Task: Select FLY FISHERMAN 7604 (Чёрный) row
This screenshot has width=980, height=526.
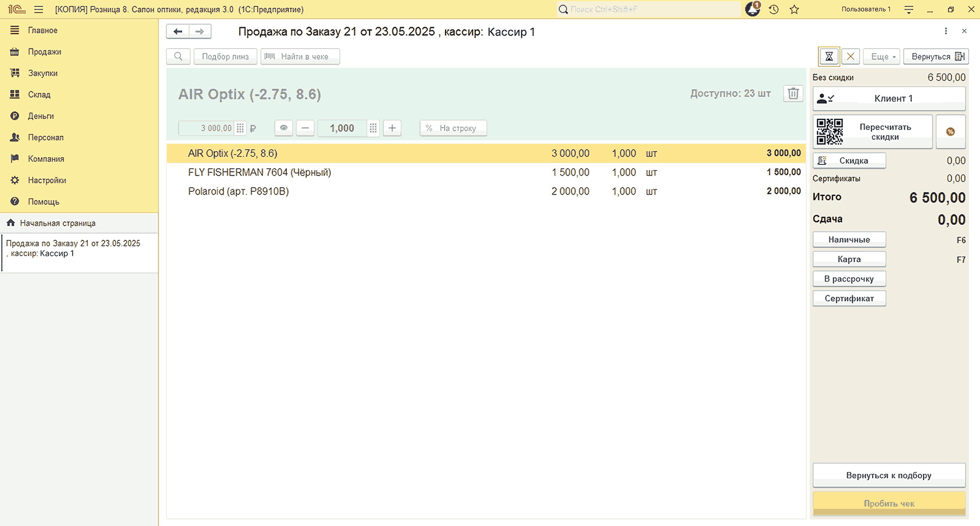Action: pyautogui.click(x=486, y=172)
